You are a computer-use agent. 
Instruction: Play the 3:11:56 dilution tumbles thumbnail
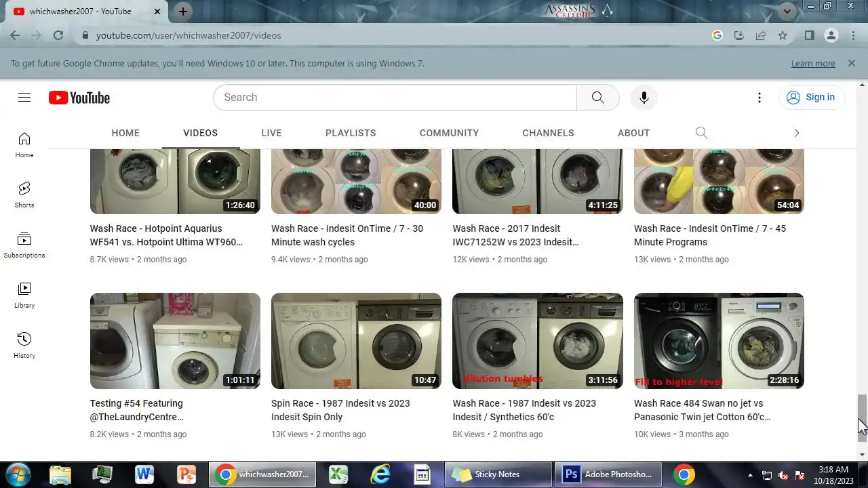(x=538, y=341)
